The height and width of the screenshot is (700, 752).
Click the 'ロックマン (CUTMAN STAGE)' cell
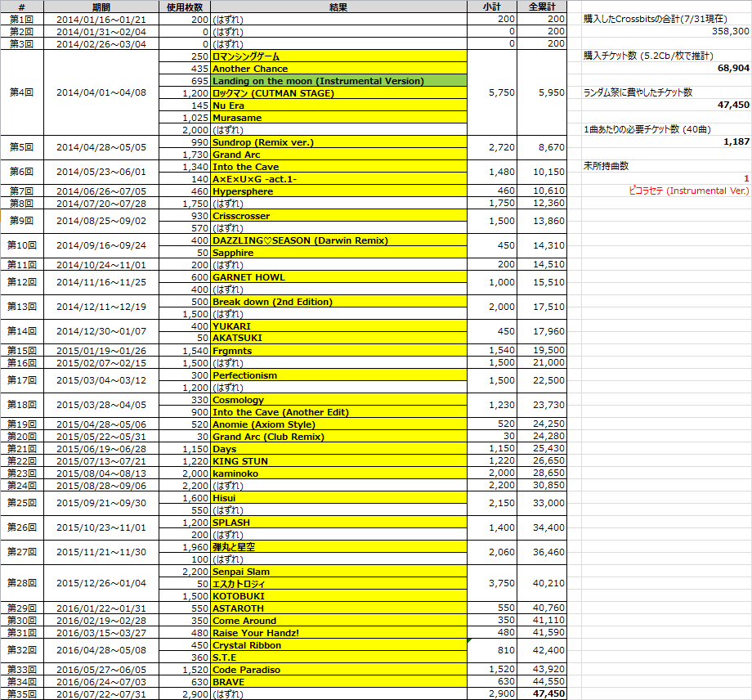(x=338, y=93)
